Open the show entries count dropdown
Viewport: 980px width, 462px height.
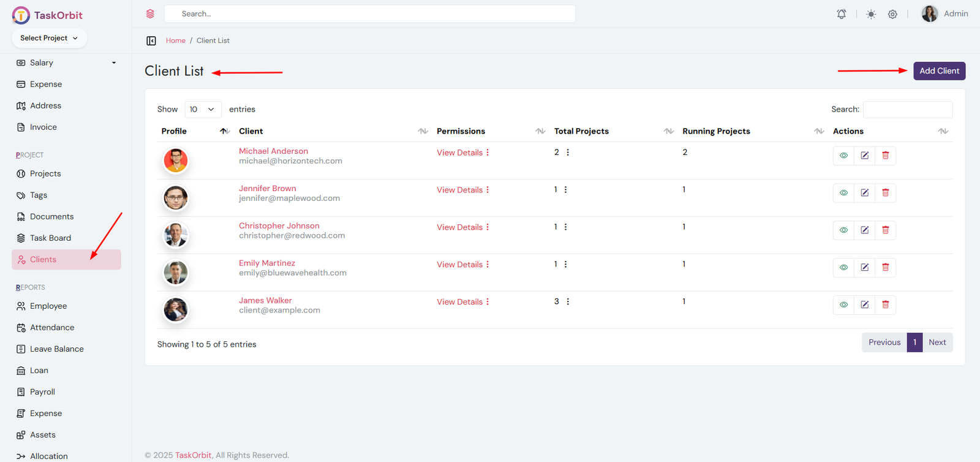(202, 109)
